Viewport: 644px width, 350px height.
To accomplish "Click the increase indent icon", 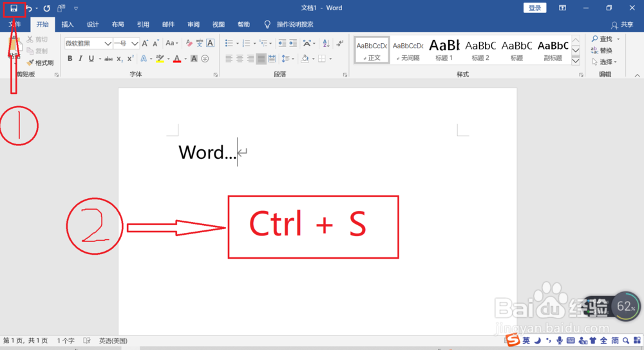I will click(293, 43).
